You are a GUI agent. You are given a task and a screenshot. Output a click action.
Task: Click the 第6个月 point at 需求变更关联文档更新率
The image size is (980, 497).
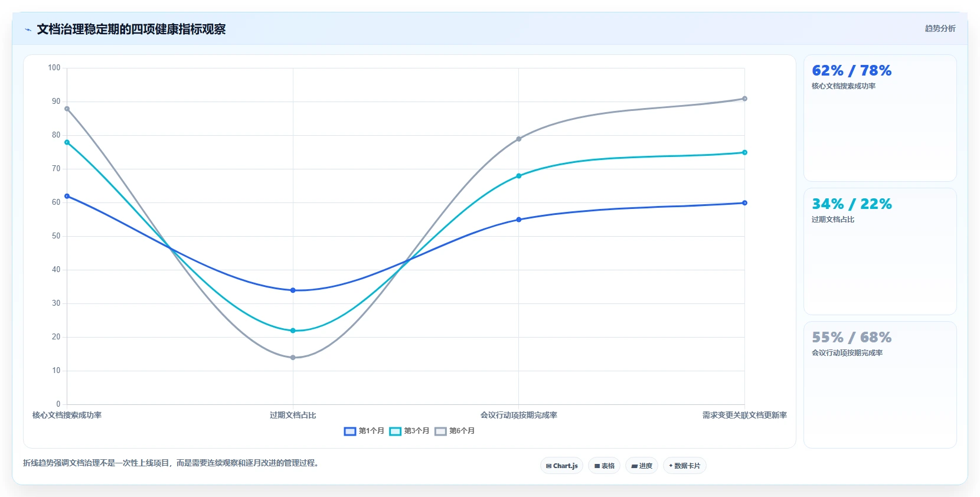click(x=744, y=99)
